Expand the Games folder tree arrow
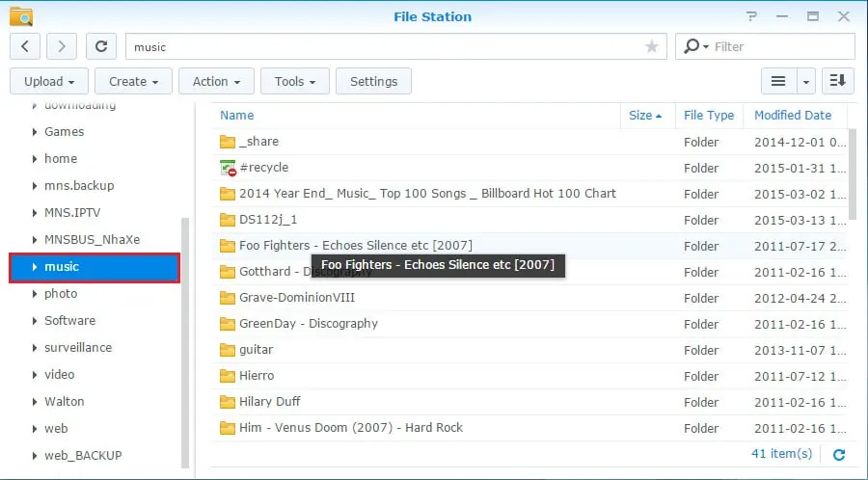The width and height of the screenshot is (868, 480). (35, 132)
